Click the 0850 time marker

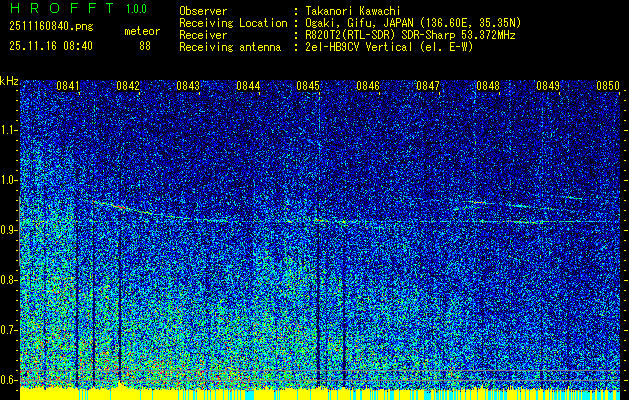608,86
